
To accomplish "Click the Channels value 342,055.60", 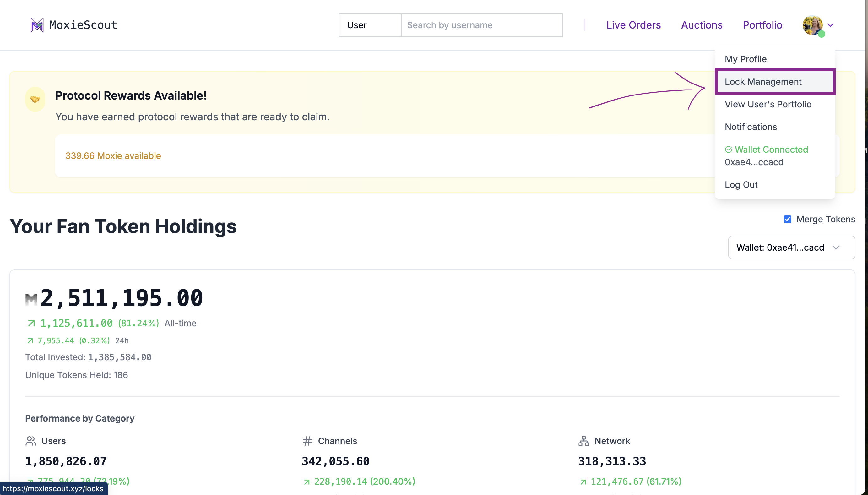I will click(335, 461).
